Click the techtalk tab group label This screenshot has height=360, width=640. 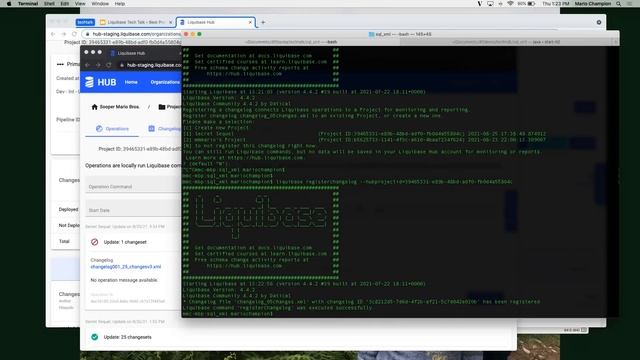click(85, 22)
